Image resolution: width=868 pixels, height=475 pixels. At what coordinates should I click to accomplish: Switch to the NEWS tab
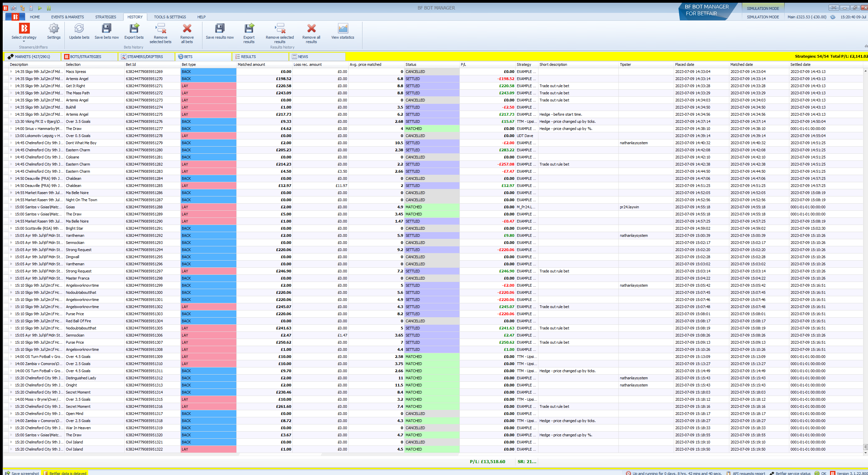point(317,57)
